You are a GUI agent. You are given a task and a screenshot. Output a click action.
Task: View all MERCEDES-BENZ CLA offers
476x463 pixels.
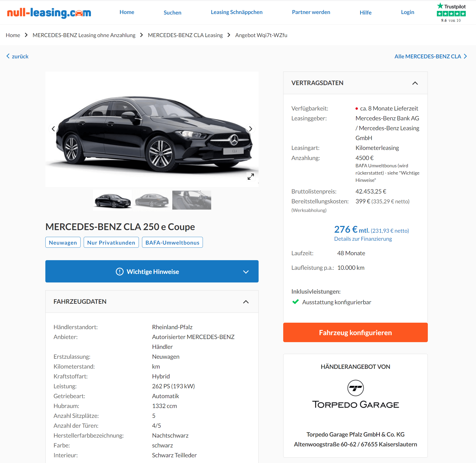click(431, 56)
